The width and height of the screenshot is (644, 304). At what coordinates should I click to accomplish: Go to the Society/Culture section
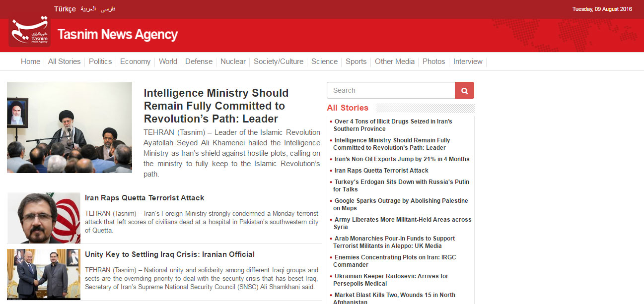tap(279, 61)
